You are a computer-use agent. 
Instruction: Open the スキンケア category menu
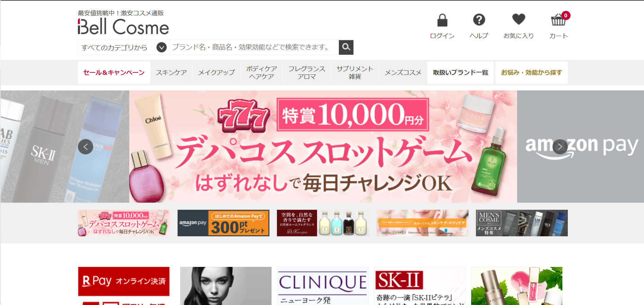(x=171, y=73)
